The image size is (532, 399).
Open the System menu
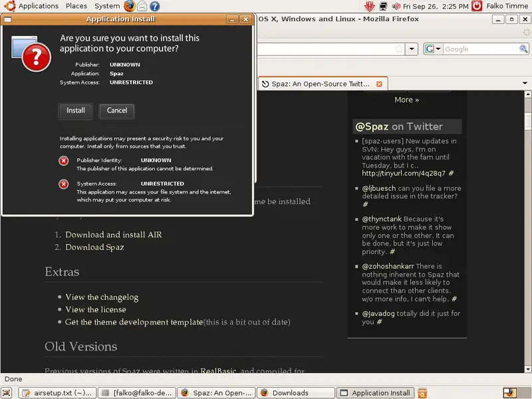click(107, 6)
